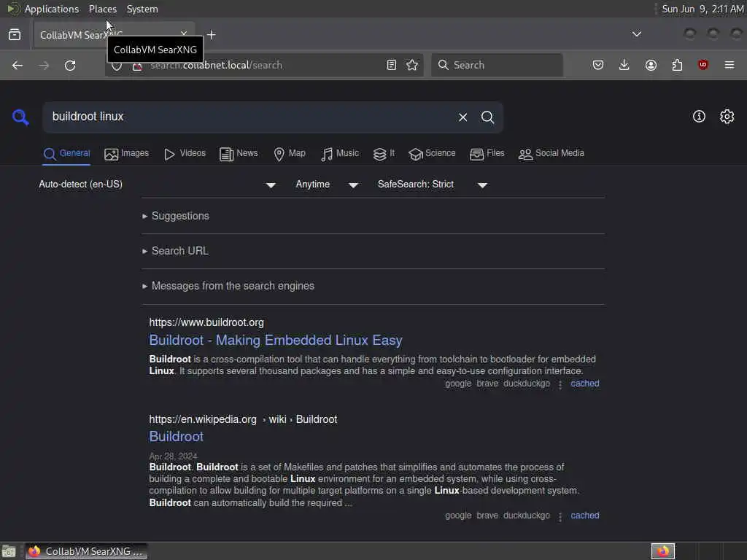The width and height of the screenshot is (747, 560).
Task: Expand the Suggestions section
Action: coord(176,216)
